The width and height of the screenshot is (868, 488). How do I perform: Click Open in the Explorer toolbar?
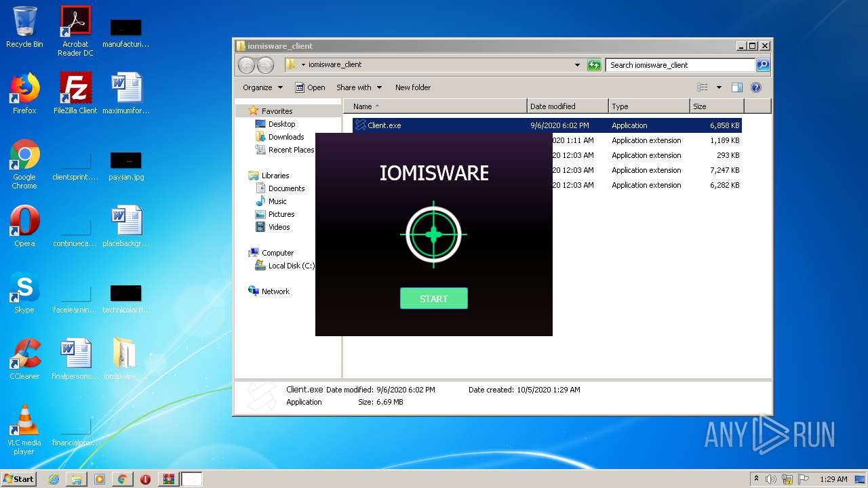(x=310, y=87)
